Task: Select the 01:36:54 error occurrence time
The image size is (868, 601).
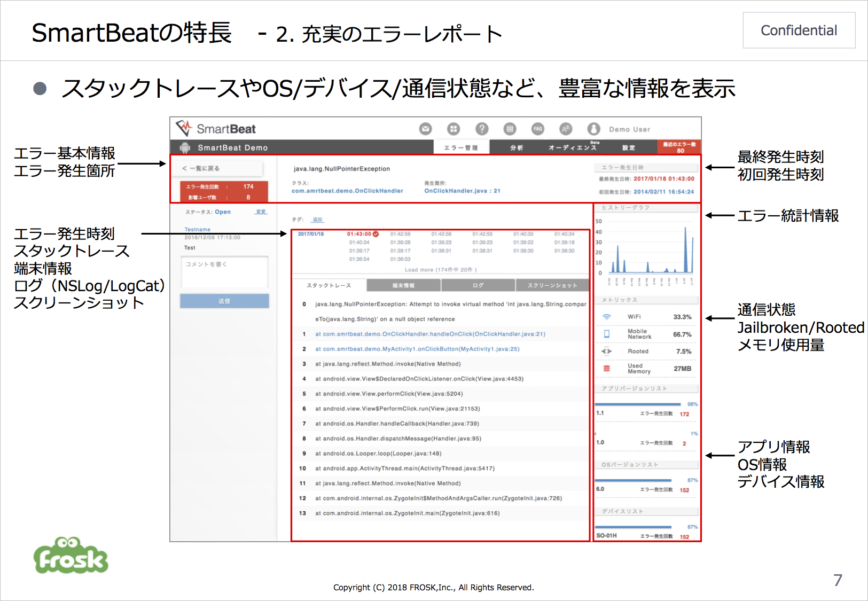Action: [359, 259]
